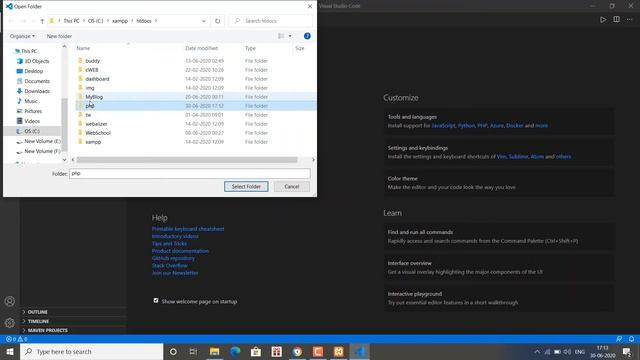Select the buddy folder
This screenshot has width=640, height=360.
click(92, 61)
